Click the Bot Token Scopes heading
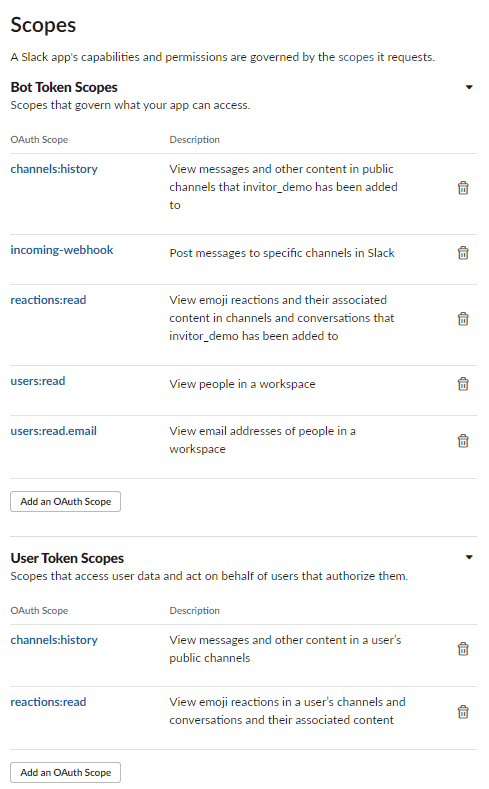 64,87
